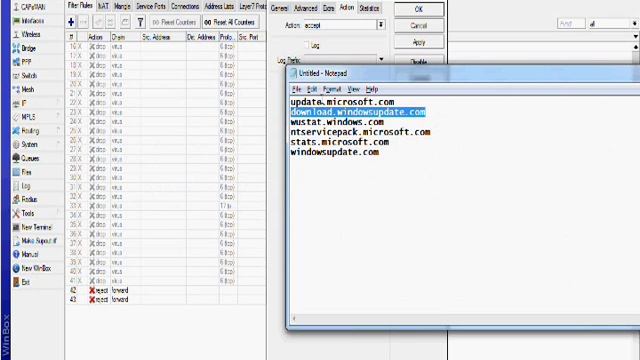The image size is (640, 360).
Task: Select the Switch sidebar item
Action: pyautogui.click(x=25, y=76)
